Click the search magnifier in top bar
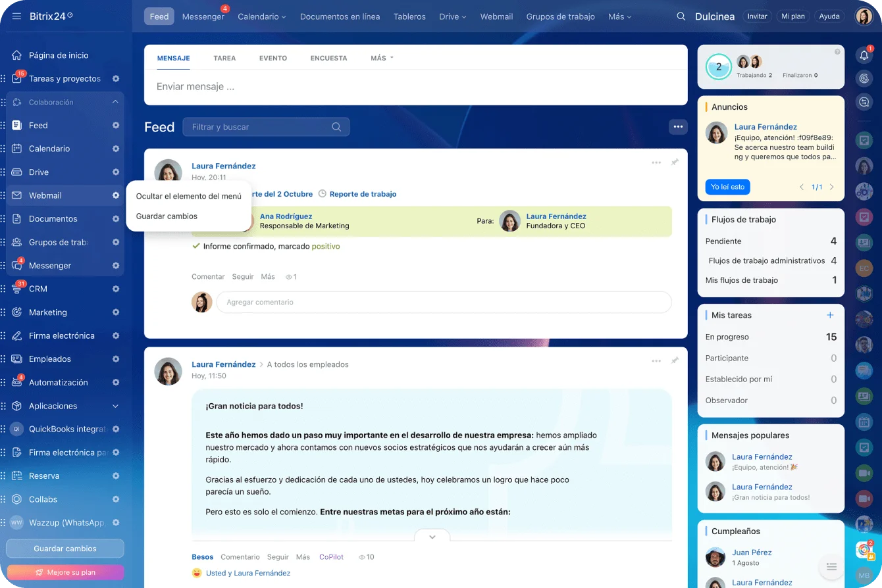 click(x=681, y=16)
